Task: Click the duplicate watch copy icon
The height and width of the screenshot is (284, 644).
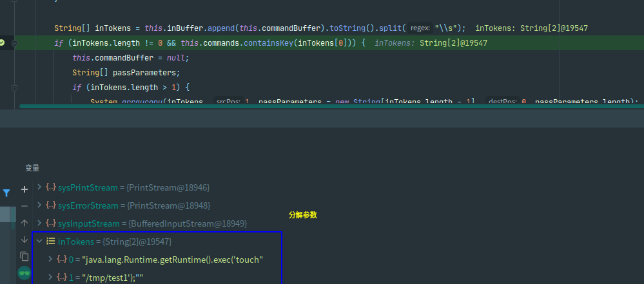Action: pos(24,256)
